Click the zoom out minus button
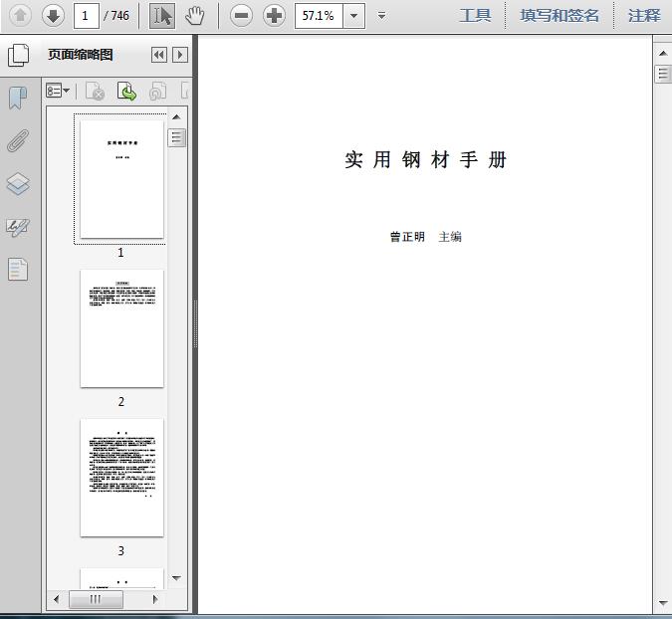This screenshot has height=619, width=672. [241, 15]
